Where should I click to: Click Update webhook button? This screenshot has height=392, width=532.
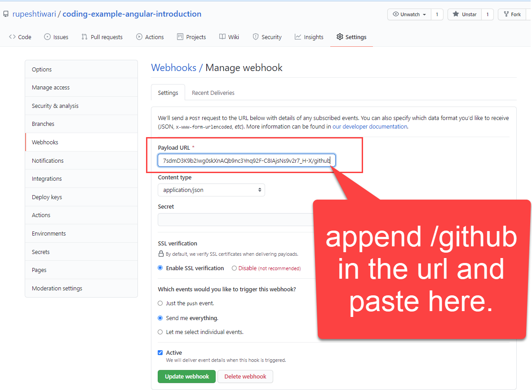point(186,376)
